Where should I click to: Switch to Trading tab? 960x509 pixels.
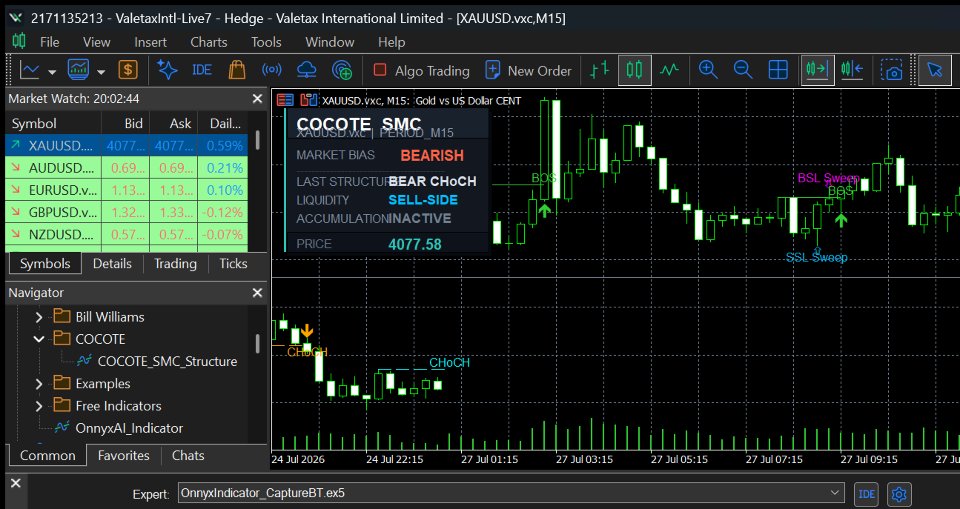click(175, 263)
